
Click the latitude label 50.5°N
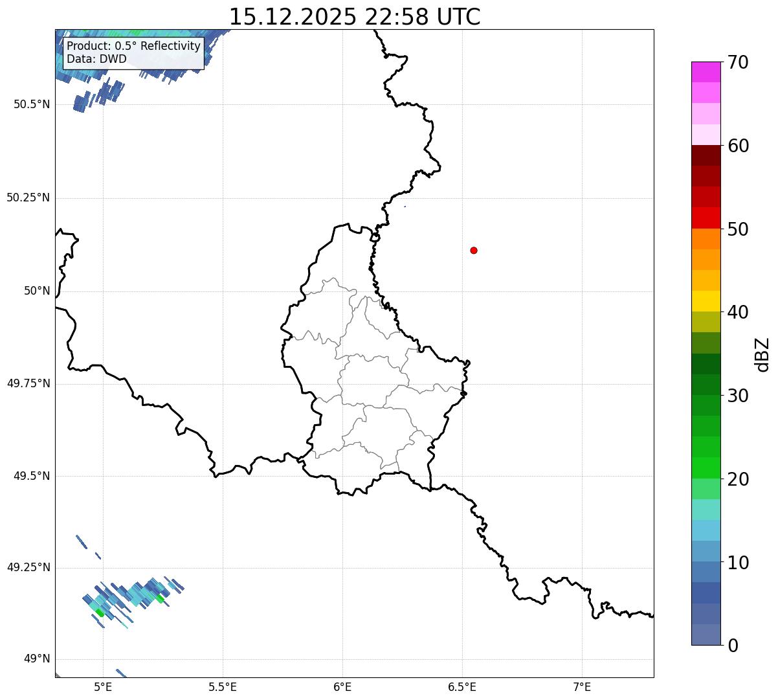pos(32,104)
